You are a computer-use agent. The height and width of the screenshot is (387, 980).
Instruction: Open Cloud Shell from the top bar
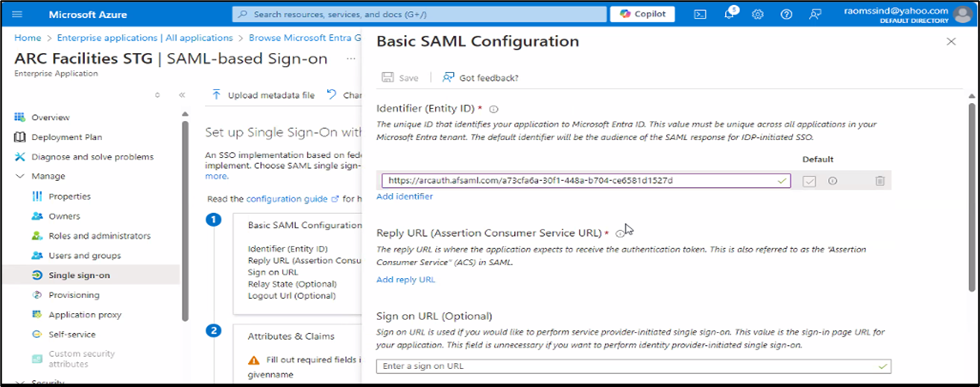[x=700, y=14]
